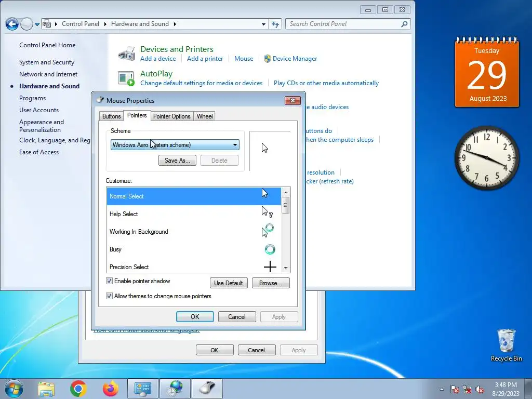Switch to the Wheel tab
532x399 pixels.
click(205, 116)
